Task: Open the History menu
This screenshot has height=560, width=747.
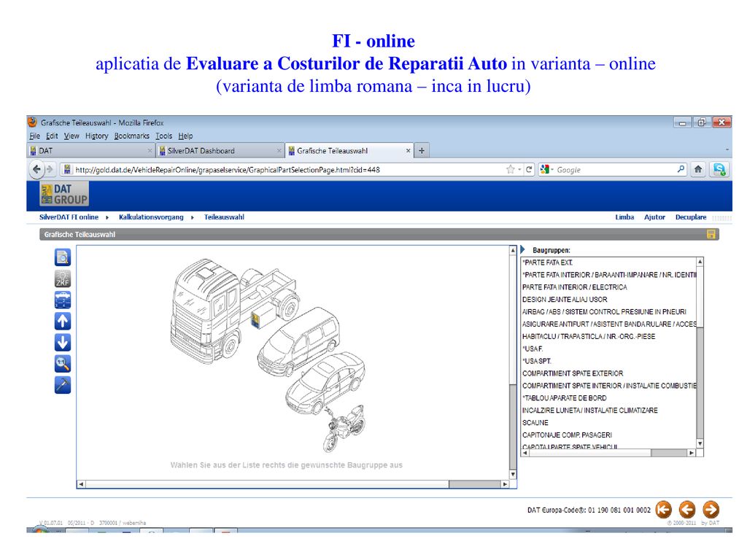Action: coord(97,136)
